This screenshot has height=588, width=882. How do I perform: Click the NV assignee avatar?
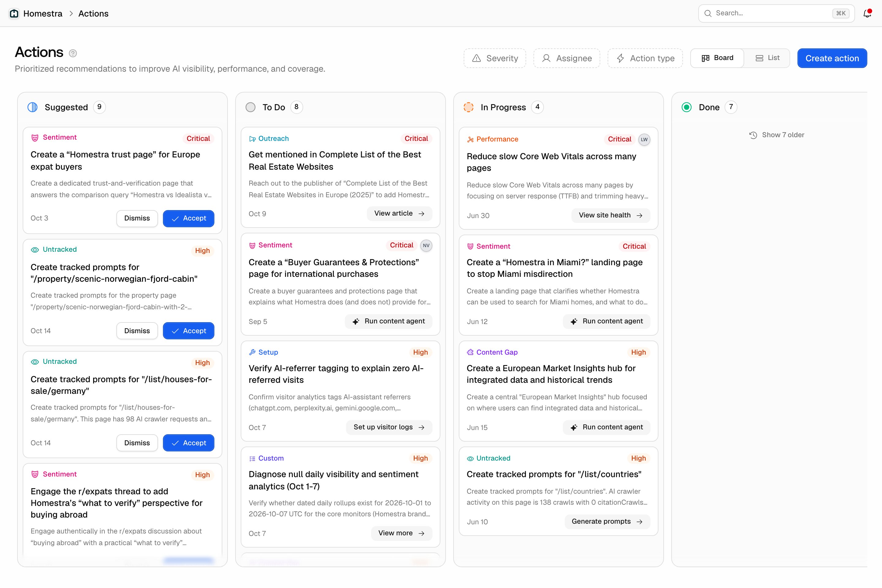(426, 246)
